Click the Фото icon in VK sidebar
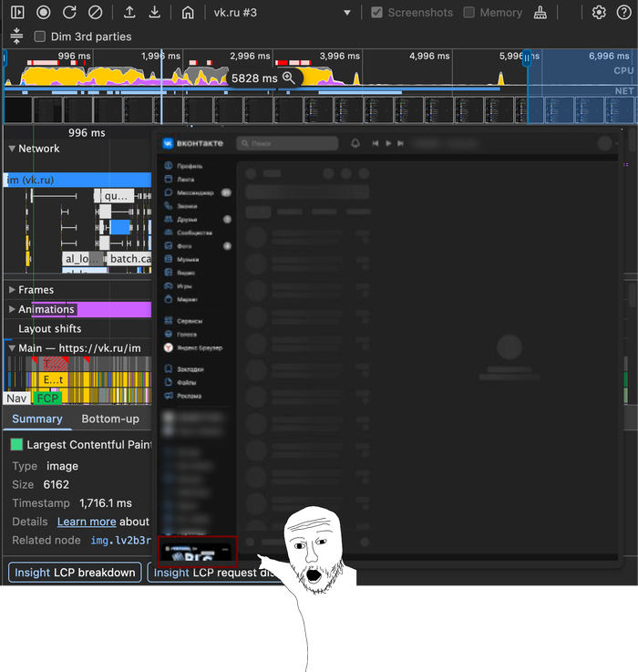This screenshot has width=638, height=672. (169, 245)
